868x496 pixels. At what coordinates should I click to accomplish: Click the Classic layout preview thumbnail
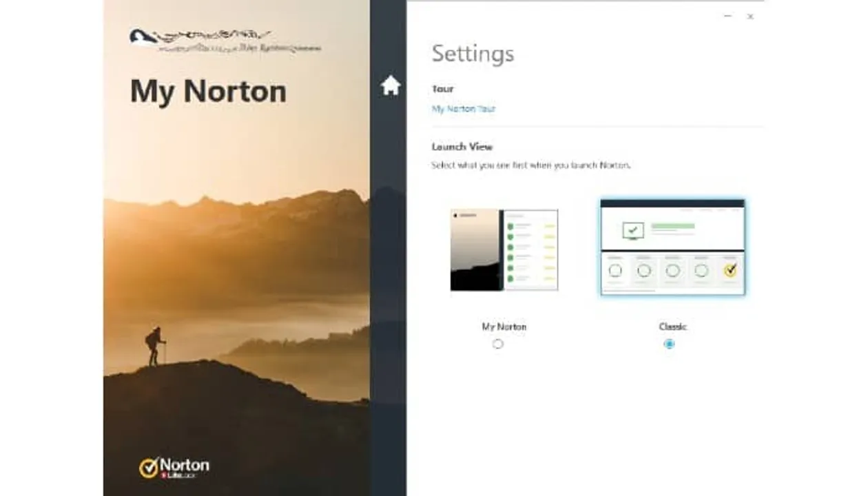click(x=672, y=247)
